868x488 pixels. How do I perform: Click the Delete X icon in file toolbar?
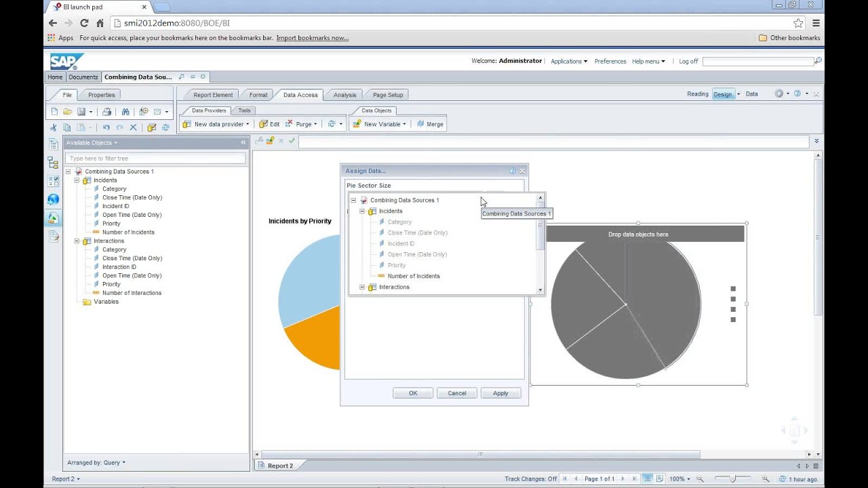click(133, 127)
